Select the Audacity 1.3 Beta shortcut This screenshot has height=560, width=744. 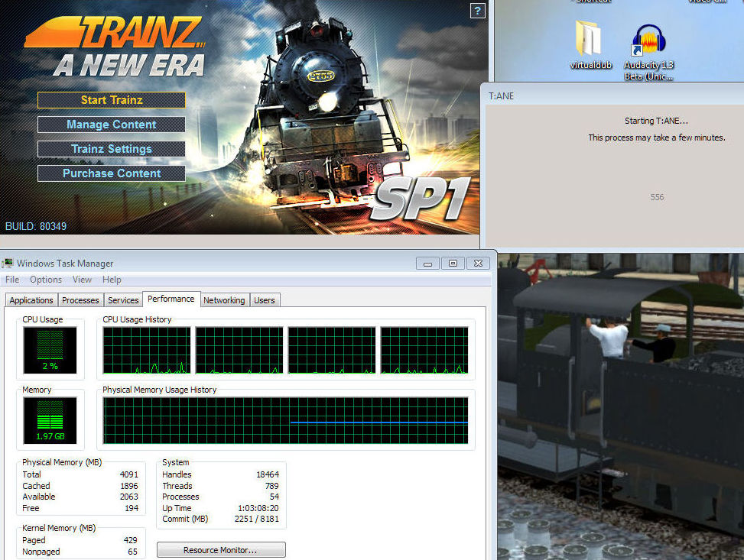pyautogui.click(x=648, y=52)
